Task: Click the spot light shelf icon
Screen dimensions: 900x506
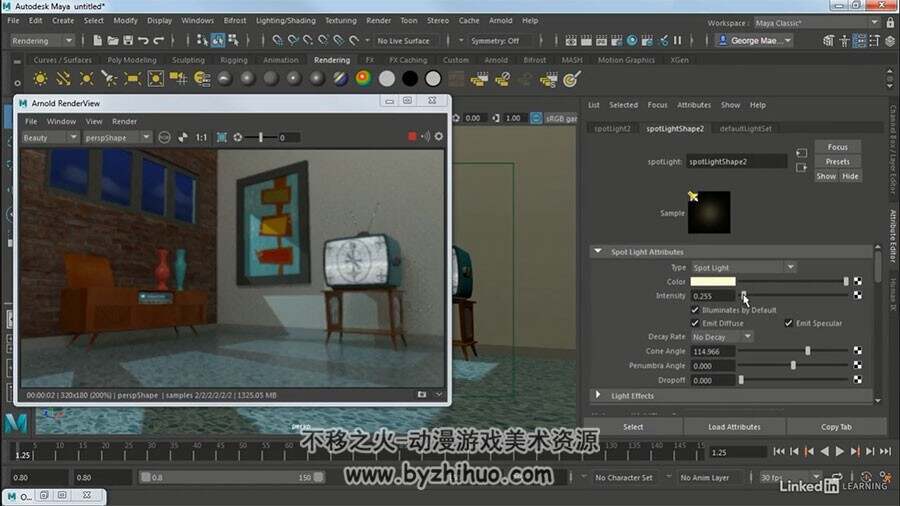Action: [x=109, y=79]
